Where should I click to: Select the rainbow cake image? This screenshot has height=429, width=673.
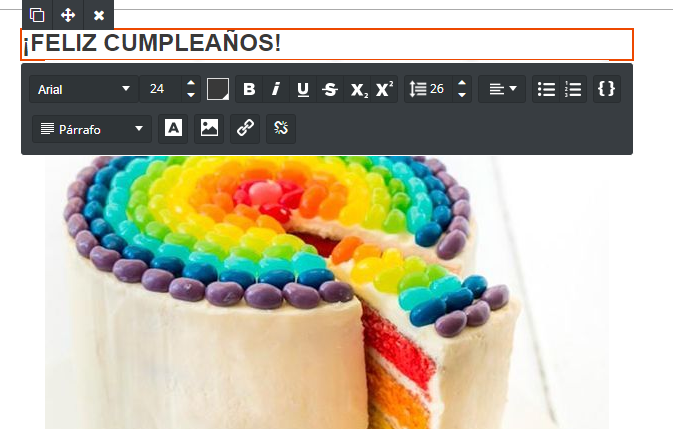[327, 292]
